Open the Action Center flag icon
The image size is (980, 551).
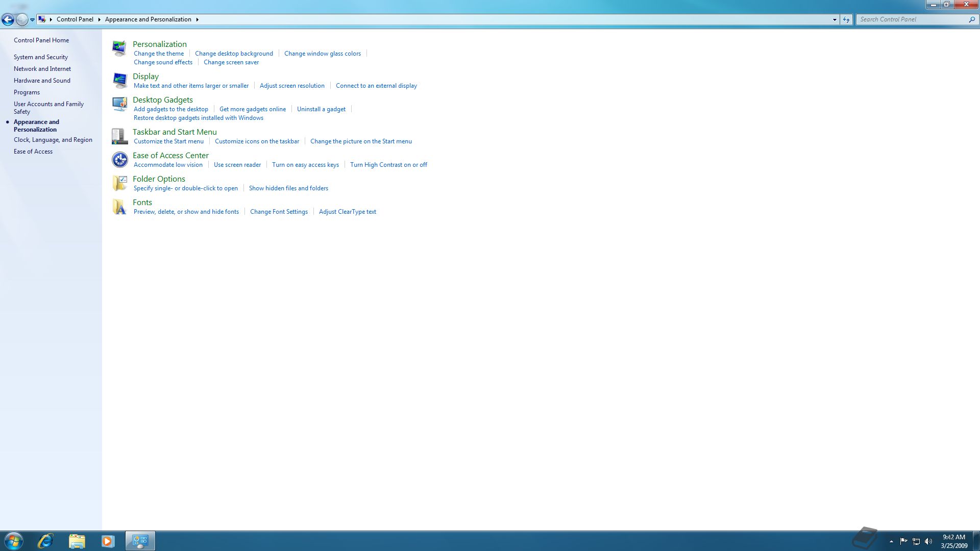903,541
